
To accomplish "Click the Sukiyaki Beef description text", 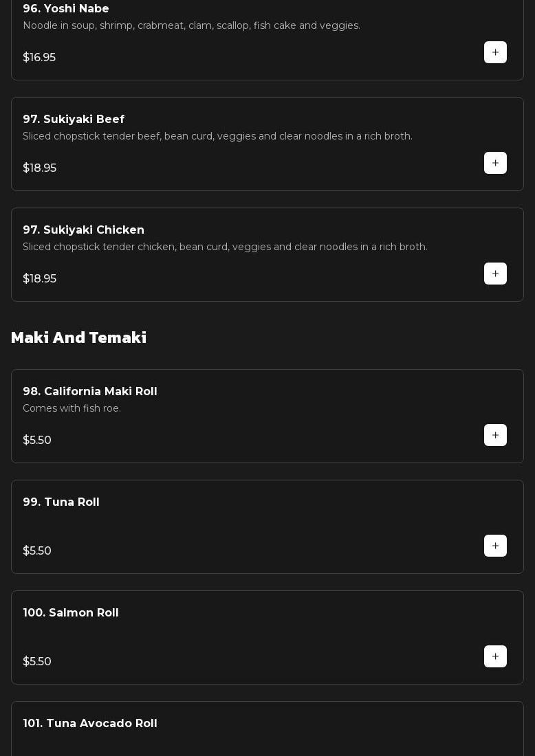I will pyautogui.click(x=217, y=136).
